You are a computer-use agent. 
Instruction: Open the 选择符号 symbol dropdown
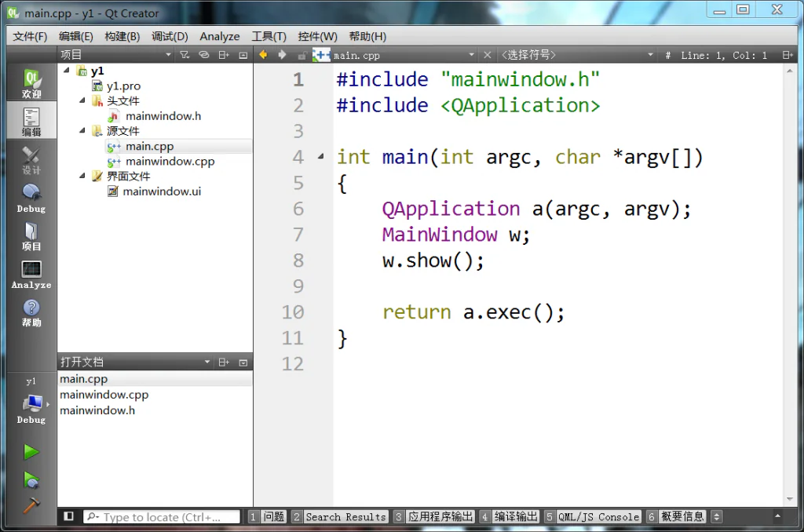[577, 55]
